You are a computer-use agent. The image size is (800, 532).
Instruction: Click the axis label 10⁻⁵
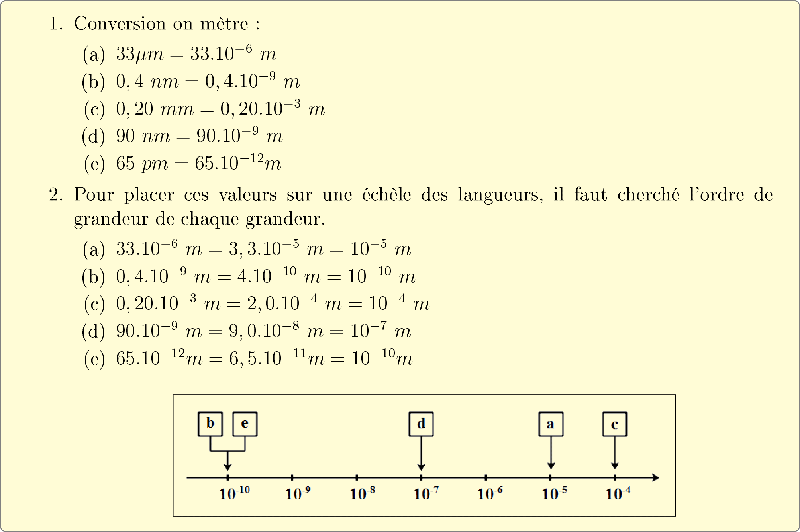[x=555, y=493]
